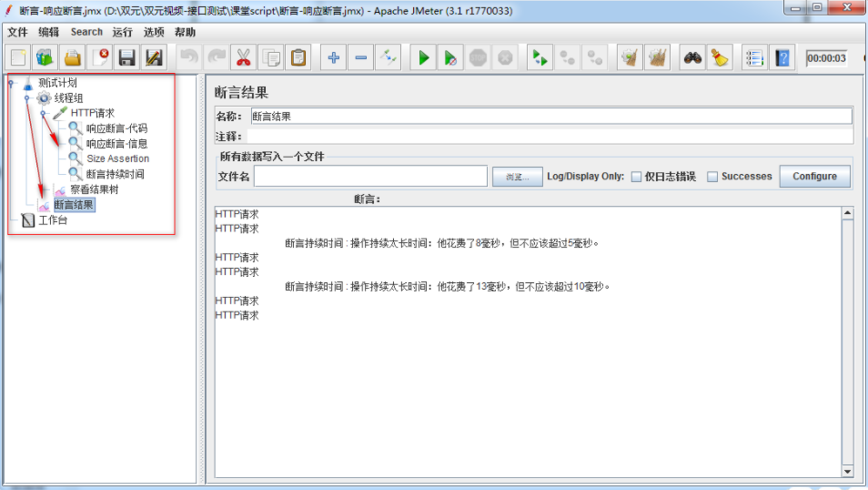Viewport: 868px width, 490px height.
Task: Open the Search menu
Action: pos(86,32)
